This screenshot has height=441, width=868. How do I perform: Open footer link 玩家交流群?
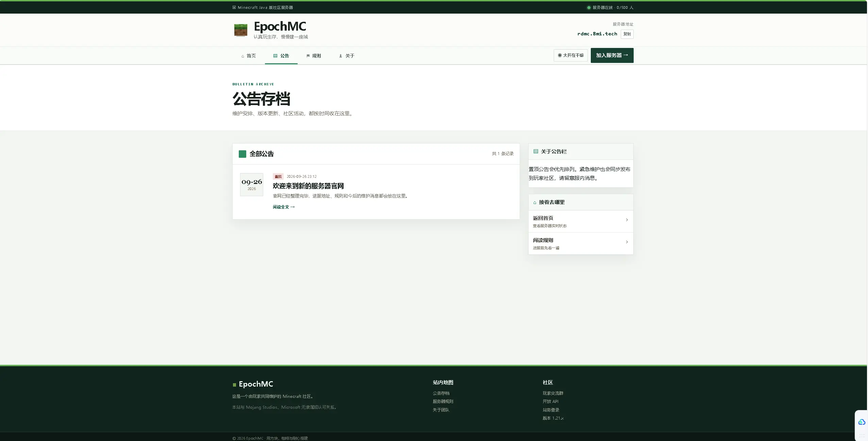click(x=553, y=393)
